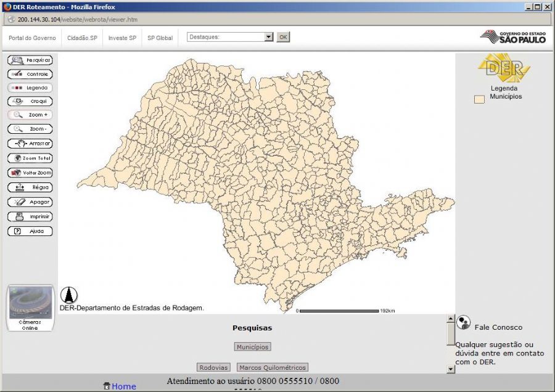555x392 pixels.
Task: Print the map with Imprimir
Action: tap(30, 217)
